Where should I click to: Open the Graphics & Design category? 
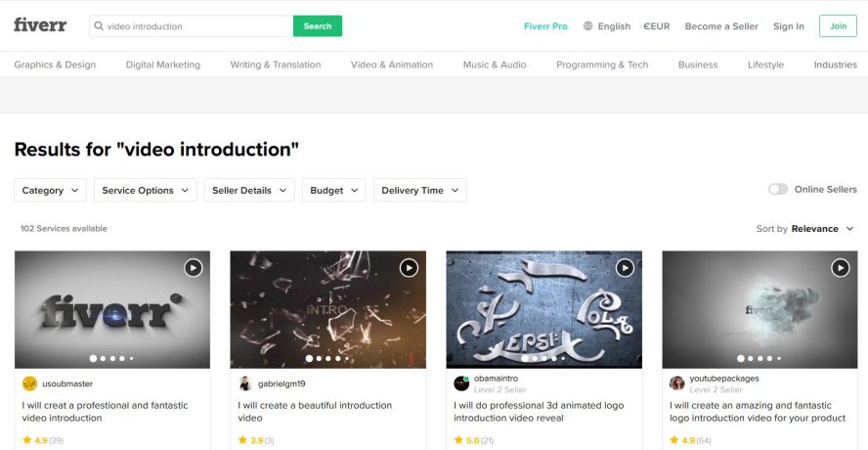[55, 65]
